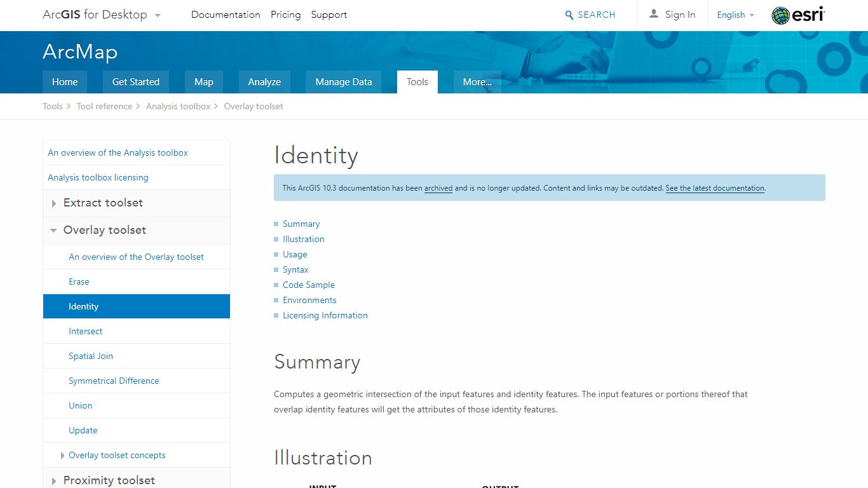Click the Sign In link
Image resolution: width=868 pixels, height=488 pixels.
click(680, 15)
